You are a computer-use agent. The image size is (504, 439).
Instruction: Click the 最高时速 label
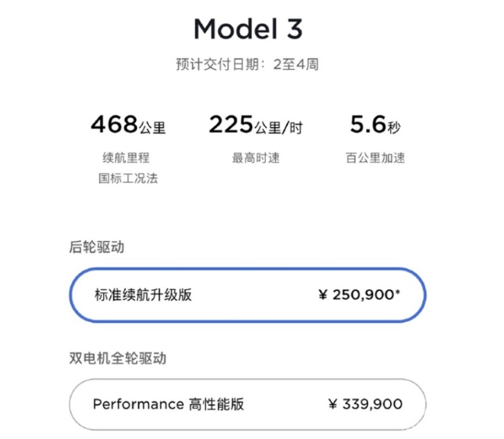pos(256,158)
